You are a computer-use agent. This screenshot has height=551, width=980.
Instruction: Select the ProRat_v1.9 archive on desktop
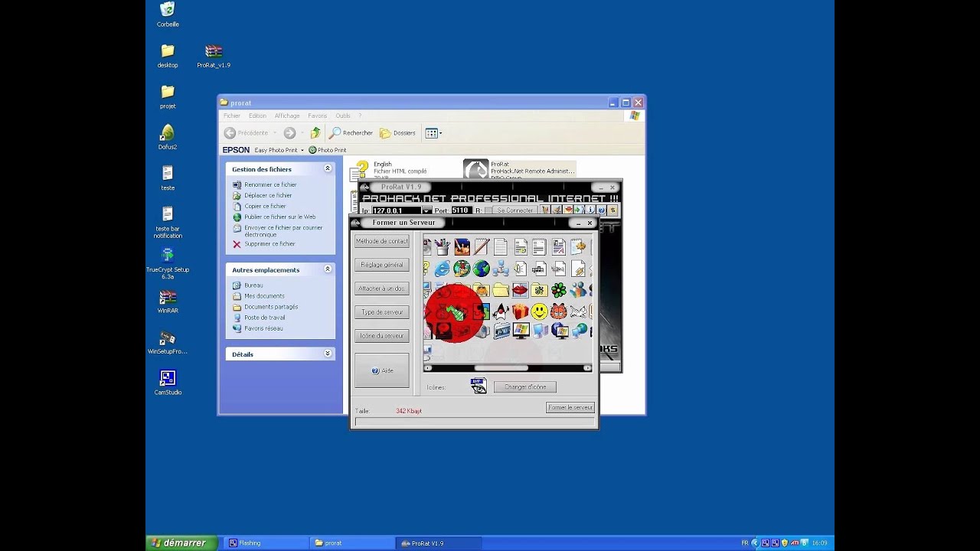coord(214,56)
